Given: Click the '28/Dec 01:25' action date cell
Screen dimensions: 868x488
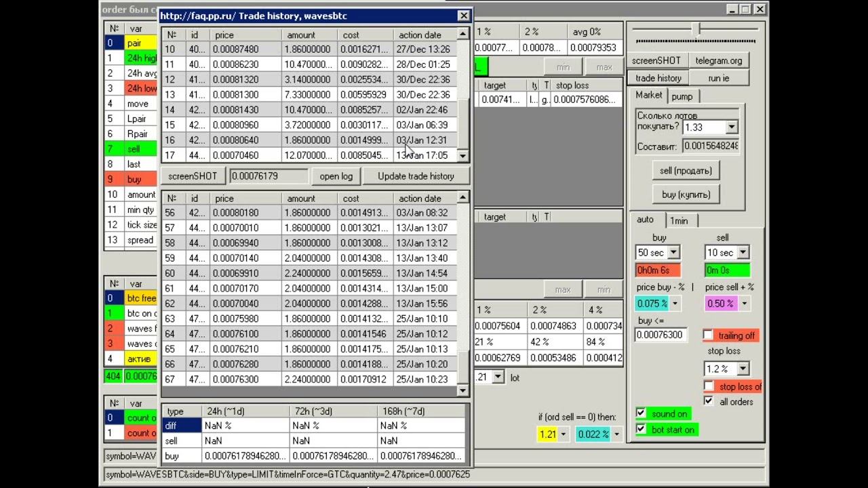Looking at the screenshot, I should tap(426, 64).
